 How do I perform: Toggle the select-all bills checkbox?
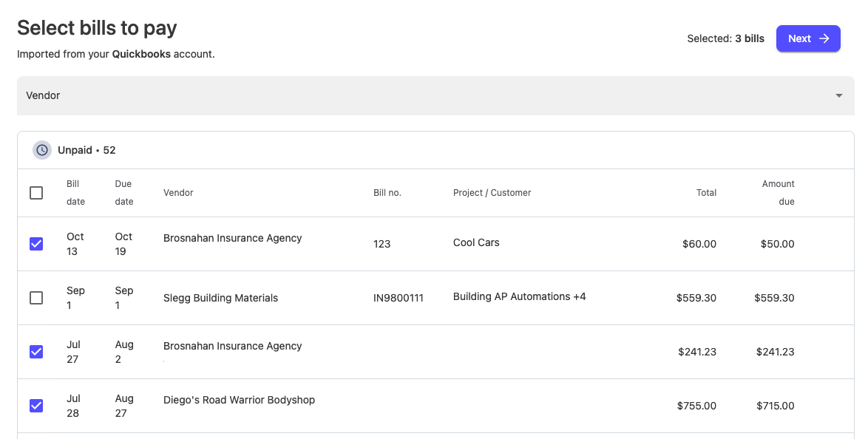[36, 193]
